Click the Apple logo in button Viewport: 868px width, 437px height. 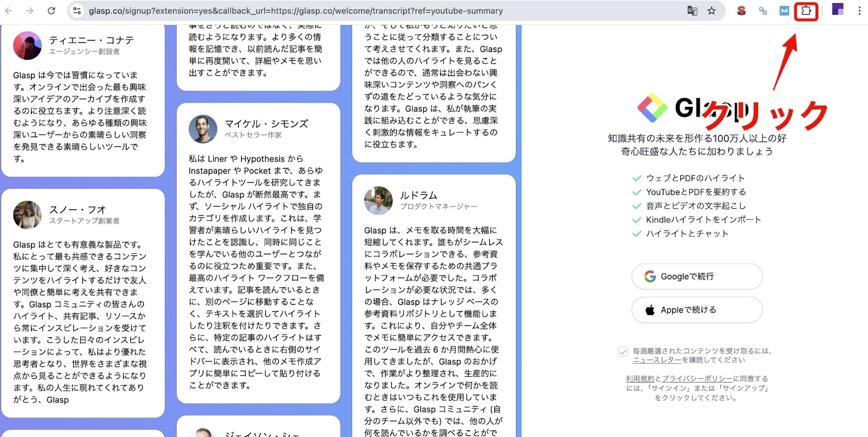[x=650, y=310]
